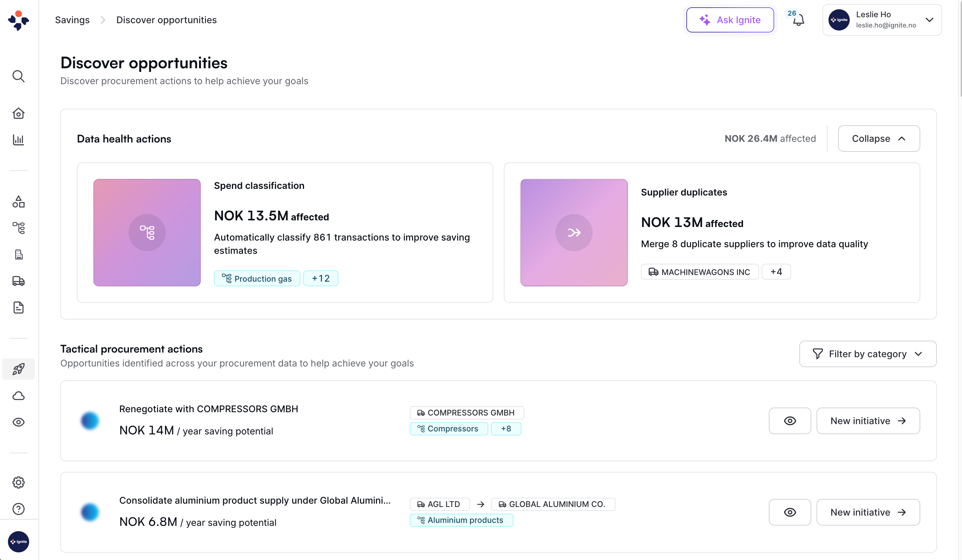962x560 pixels.
Task: Open the category tree icon in sidebar
Action: [18, 228]
